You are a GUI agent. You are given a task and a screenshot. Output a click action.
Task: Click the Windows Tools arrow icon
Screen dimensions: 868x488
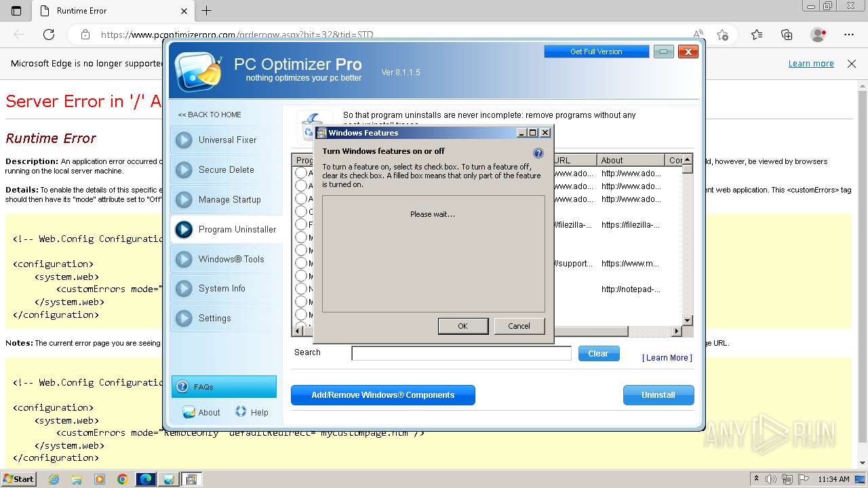coord(184,259)
